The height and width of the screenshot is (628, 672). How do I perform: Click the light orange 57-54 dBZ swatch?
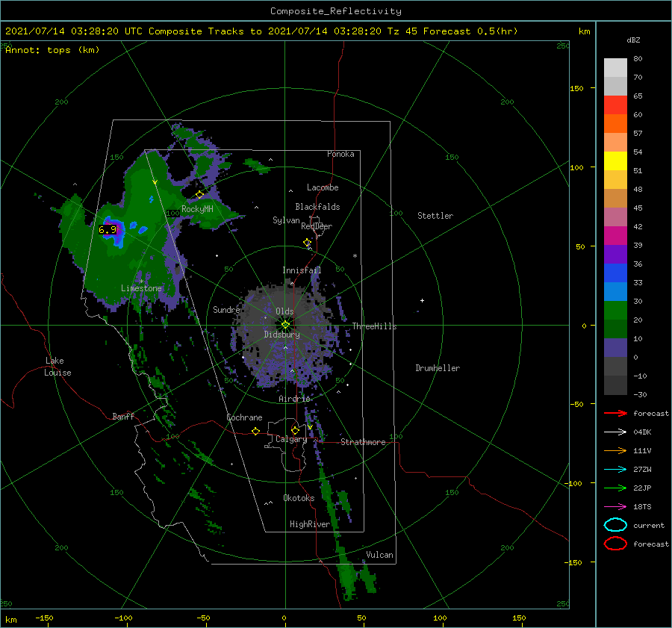pos(615,143)
